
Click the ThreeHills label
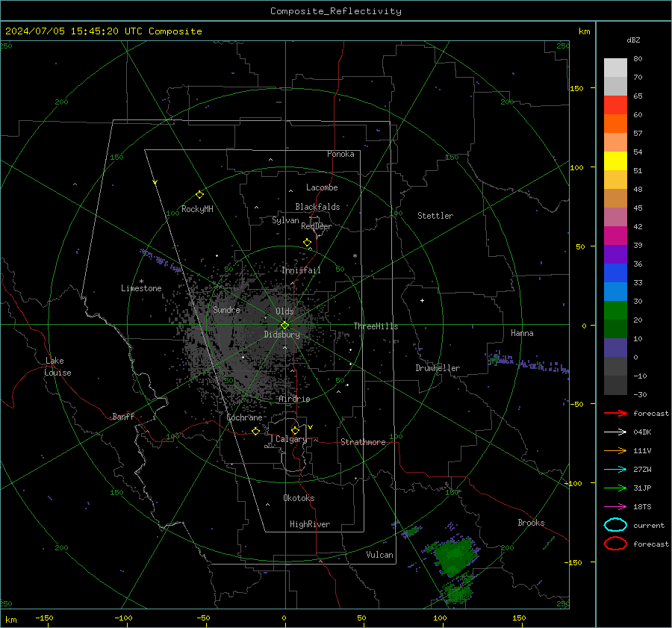pyautogui.click(x=376, y=326)
